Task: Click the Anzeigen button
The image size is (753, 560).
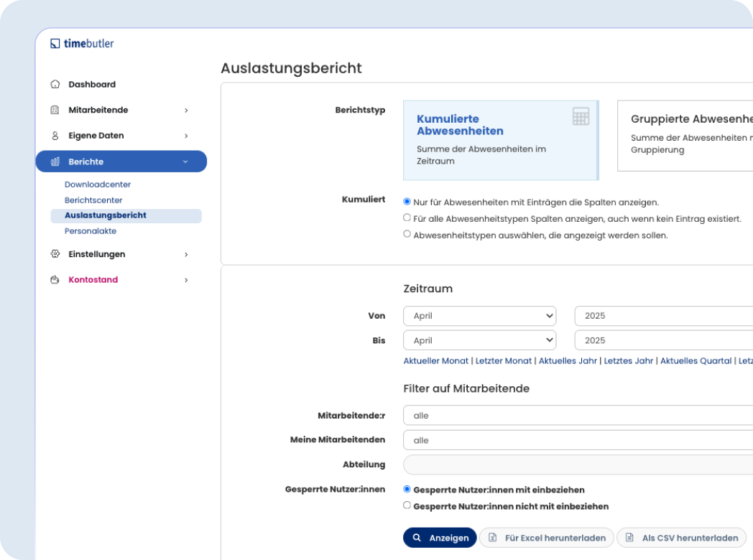Action: click(x=440, y=538)
